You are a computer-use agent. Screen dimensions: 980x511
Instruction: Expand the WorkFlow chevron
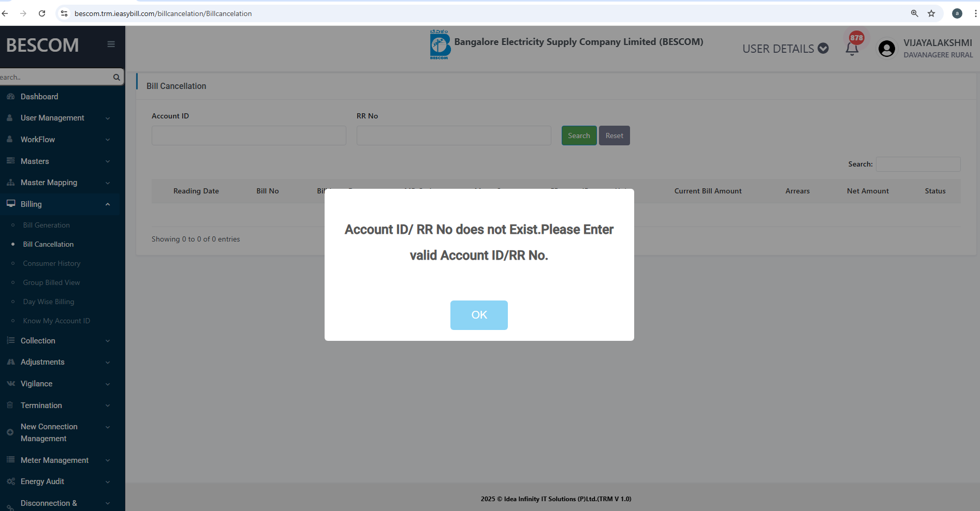point(108,140)
